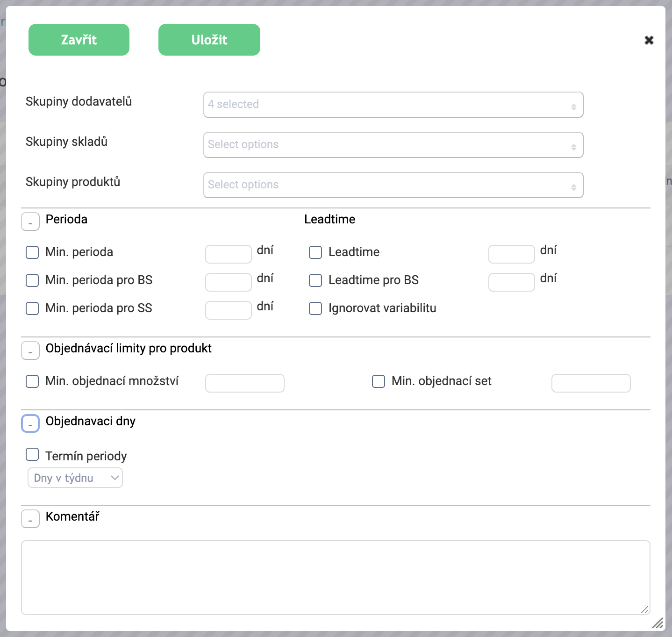The image size is (672, 637).
Task: Click inside the Komentář text area
Action: point(335,577)
